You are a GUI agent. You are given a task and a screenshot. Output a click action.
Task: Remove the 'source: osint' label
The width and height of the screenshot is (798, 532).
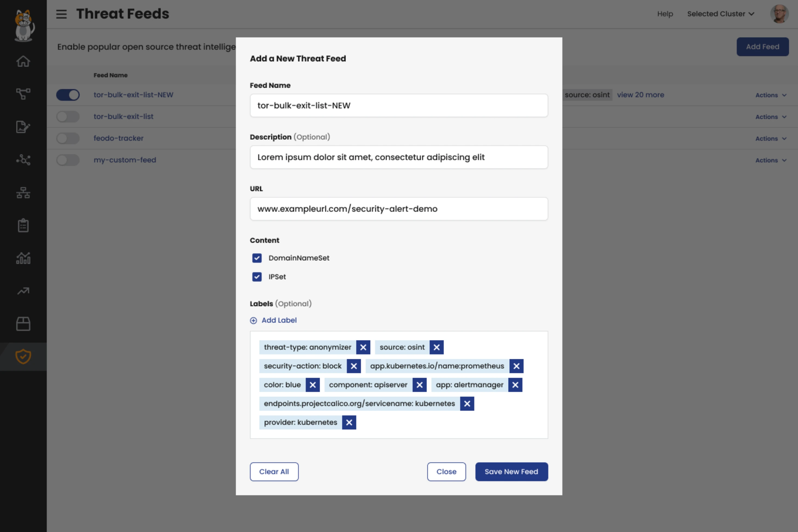point(437,347)
